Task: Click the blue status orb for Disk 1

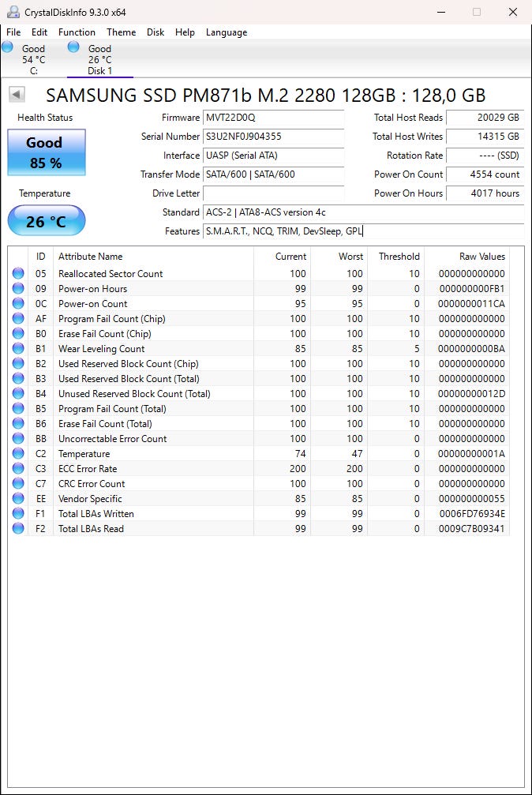Action: pos(73,47)
